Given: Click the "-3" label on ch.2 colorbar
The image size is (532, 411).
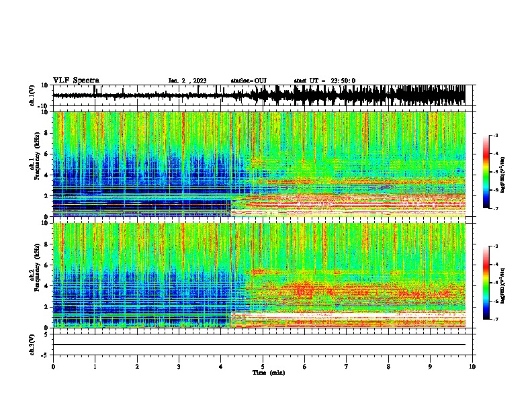Looking at the screenshot, I should click(x=495, y=246).
